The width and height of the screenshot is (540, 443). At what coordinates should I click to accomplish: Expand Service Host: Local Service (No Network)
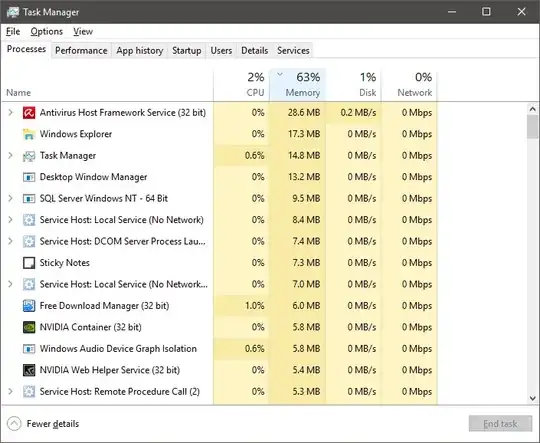[10, 219]
